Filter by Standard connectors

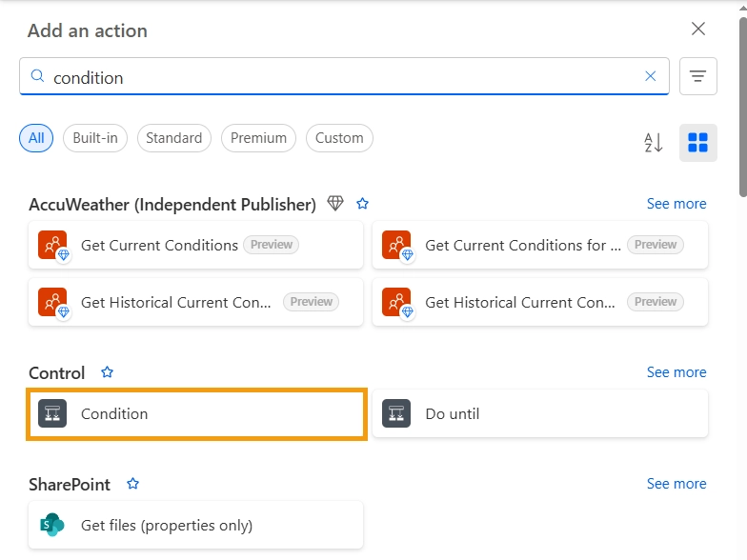(174, 138)
